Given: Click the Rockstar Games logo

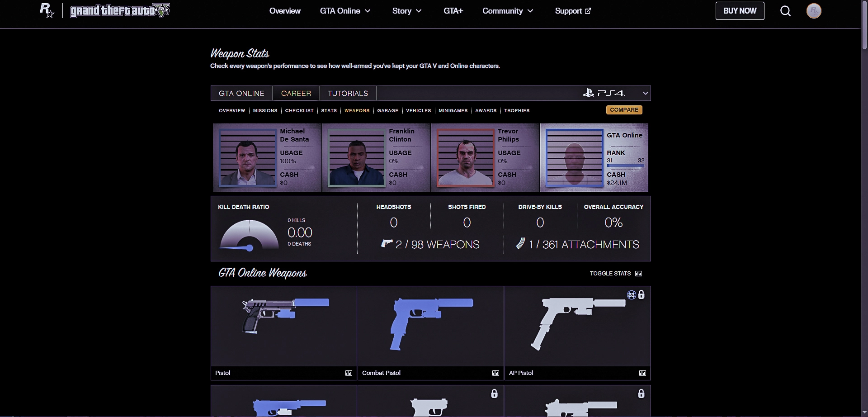Looking at the screenshot, I should (x=47, y=10).
